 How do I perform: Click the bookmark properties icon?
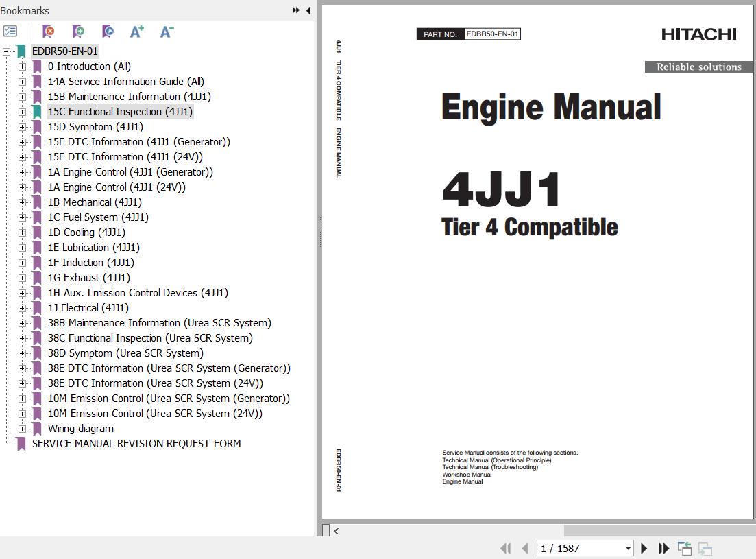click(108, 32)
